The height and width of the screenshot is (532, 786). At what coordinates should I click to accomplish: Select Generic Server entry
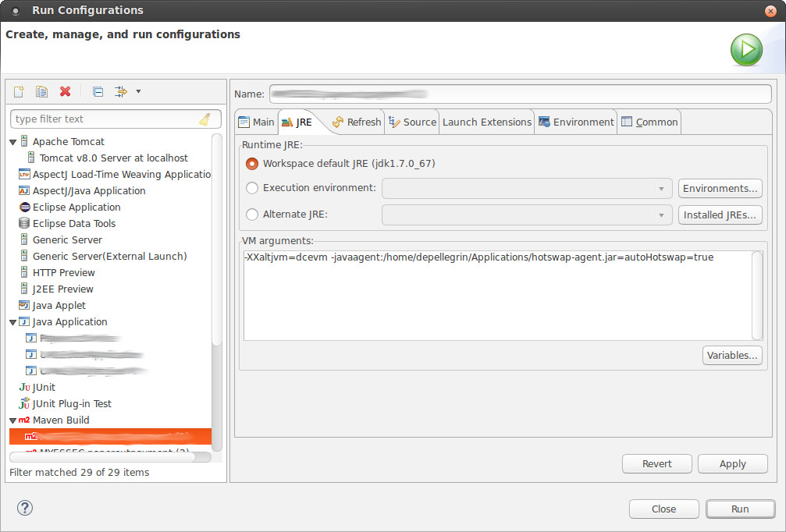click(68, 240)
